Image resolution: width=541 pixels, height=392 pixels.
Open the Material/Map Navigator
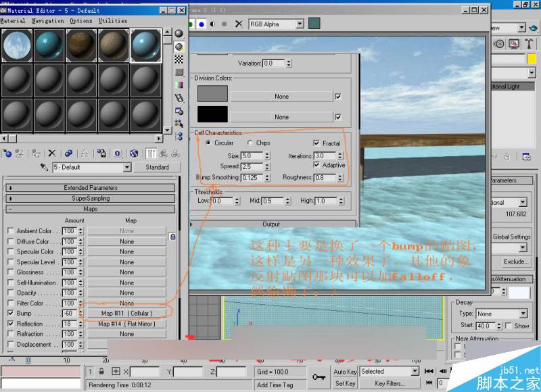tap(179, 138)
